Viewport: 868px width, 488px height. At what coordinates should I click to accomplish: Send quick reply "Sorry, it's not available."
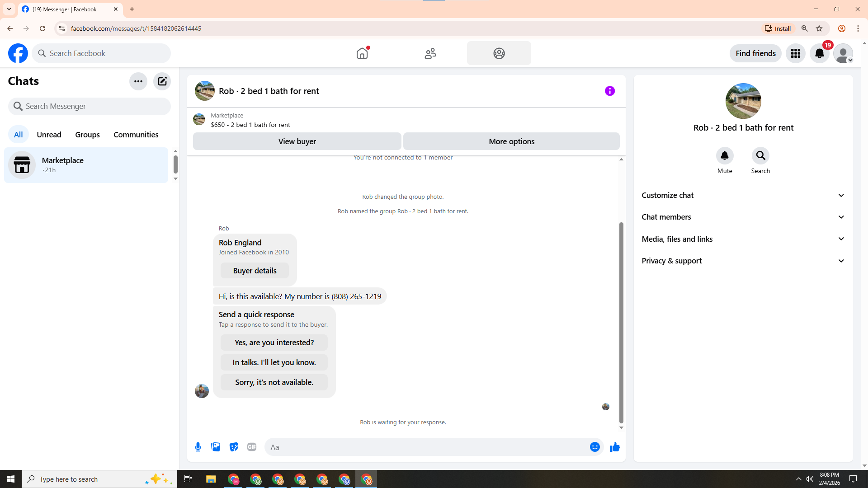274,382
